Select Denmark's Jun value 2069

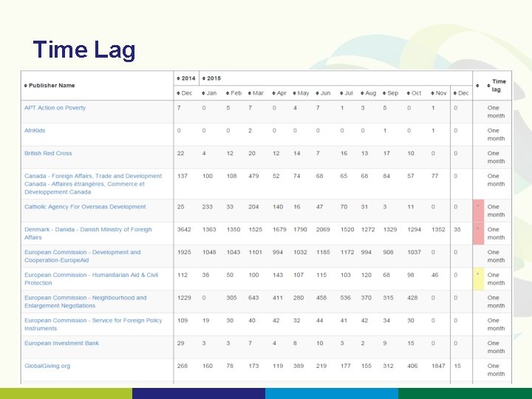[x=323, y=230]
